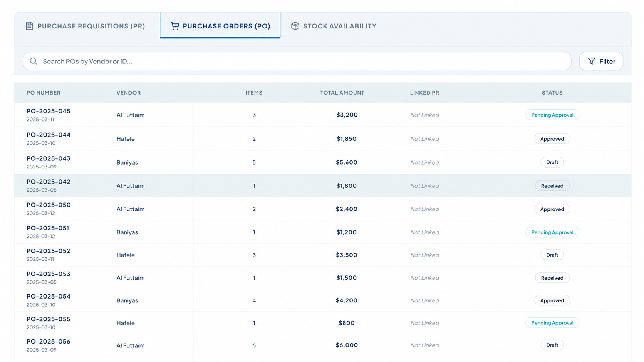The height and width of the screenshot is (362, 644).
Task: Click the shopping cart icon on Purchase Orders tab
Action: point(175,26)
